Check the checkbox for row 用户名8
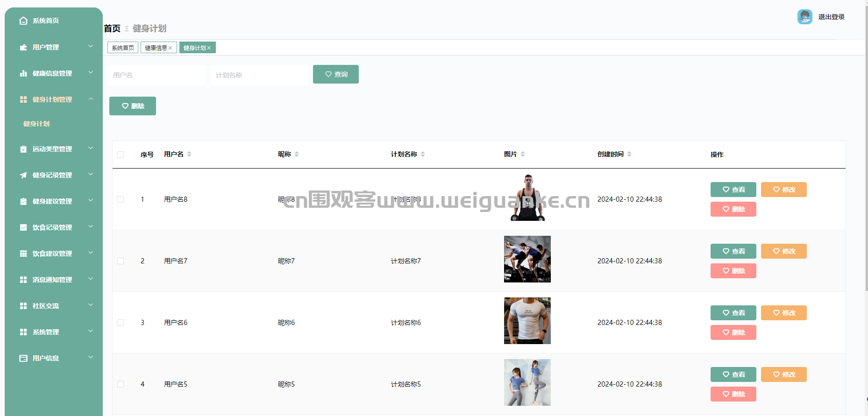868x416 pixels. tap(121, 199)
